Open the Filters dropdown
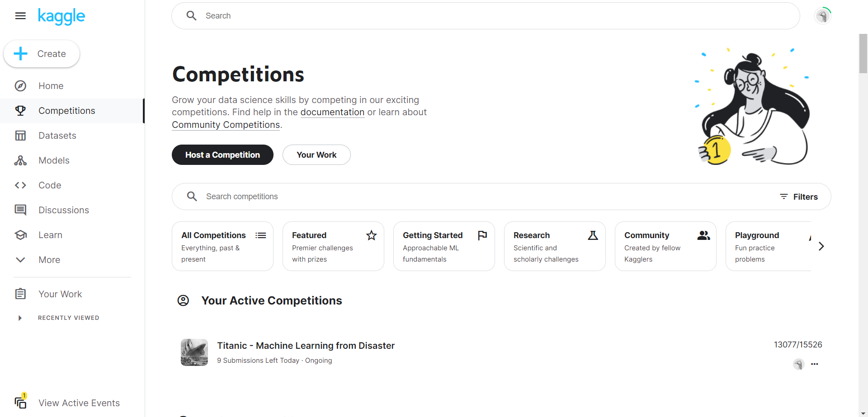Viewport: 868px width, 417px height. click(x=799, y=197)
